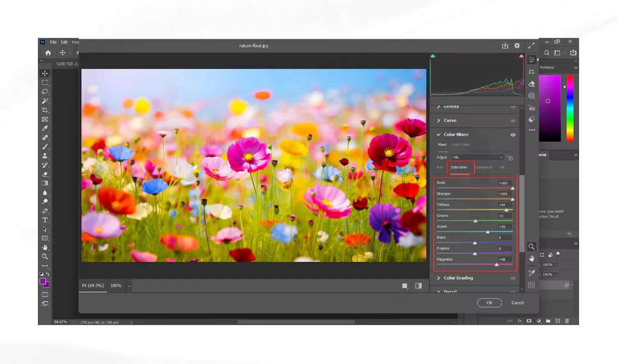
Task: Select the Rectangle shape tool
Action: tap(45, 238)
